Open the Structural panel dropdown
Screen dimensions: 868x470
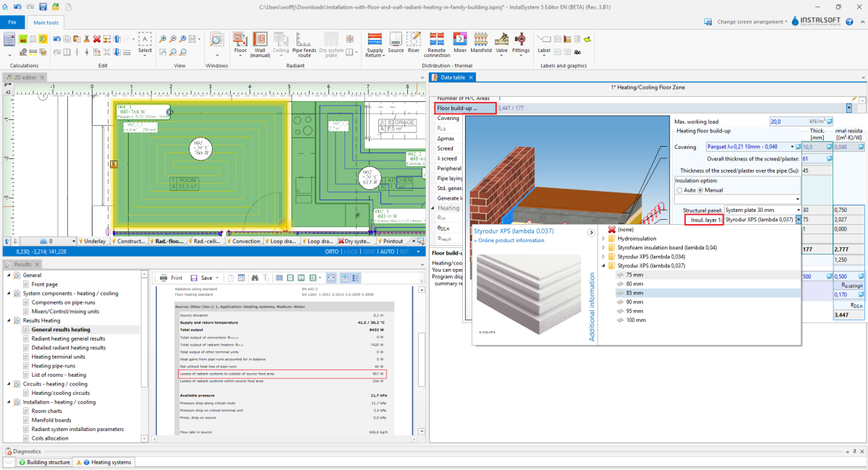pos(799,210)
